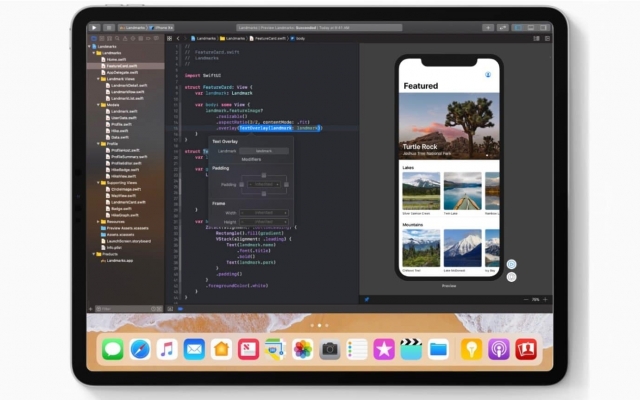Toggle the left padding edge checkbox
Viewport: 640px width, 400px height.
(242, 184)
